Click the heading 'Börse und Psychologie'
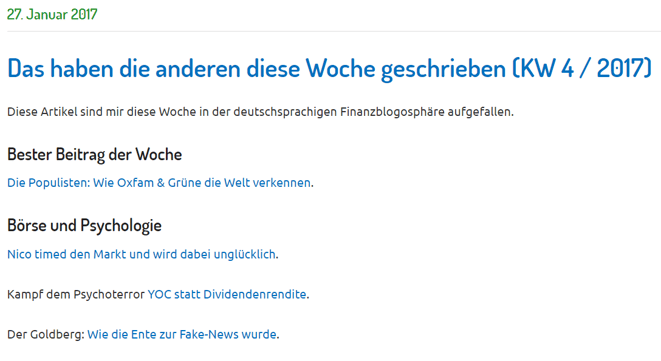The height and width of the screenshot is (361, 661). 84,226
